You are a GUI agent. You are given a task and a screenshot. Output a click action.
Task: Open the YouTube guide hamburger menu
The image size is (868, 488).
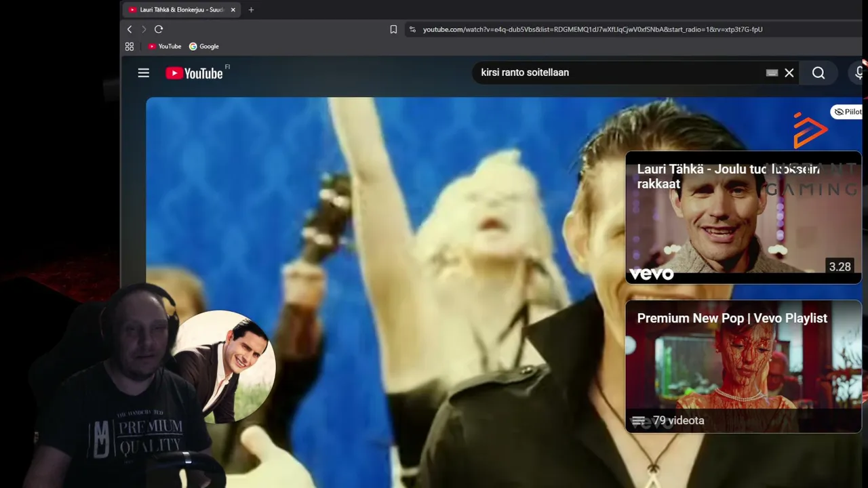[x=143, y=73]
